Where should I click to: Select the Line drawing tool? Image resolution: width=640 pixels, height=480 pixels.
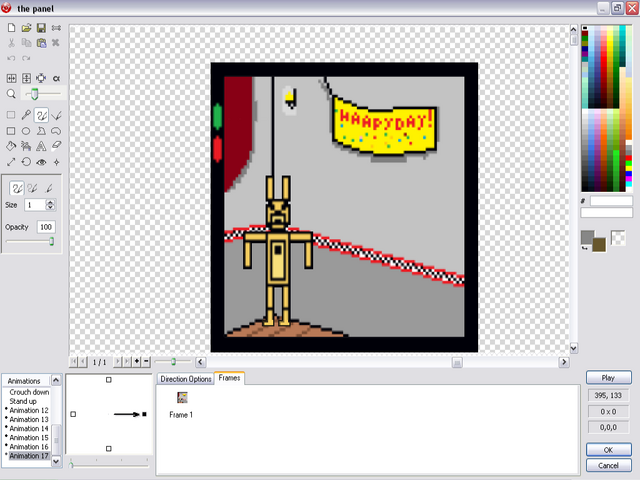(56, 115)
